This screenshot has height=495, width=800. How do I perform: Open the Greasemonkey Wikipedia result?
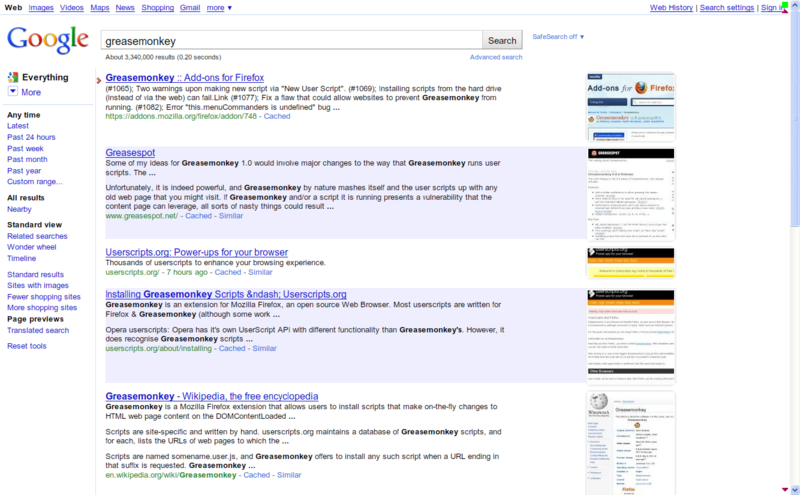pos(212,396)
